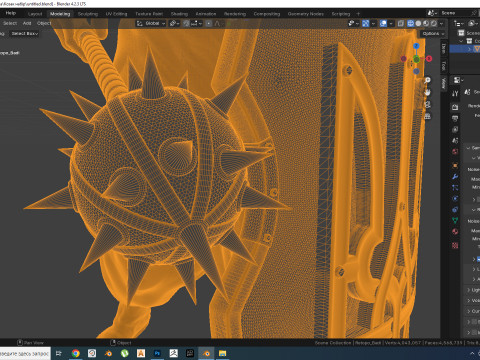Open the View sidebar tab

point(443,83)
